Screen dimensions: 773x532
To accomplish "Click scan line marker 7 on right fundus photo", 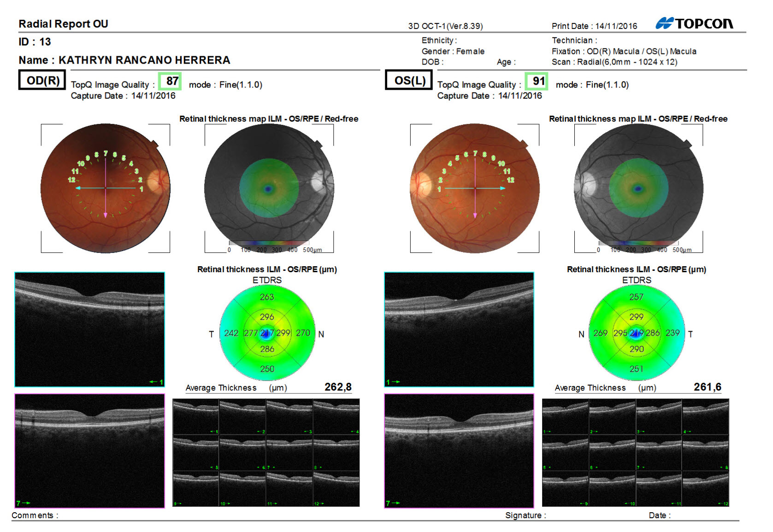I will click(106, 153).
